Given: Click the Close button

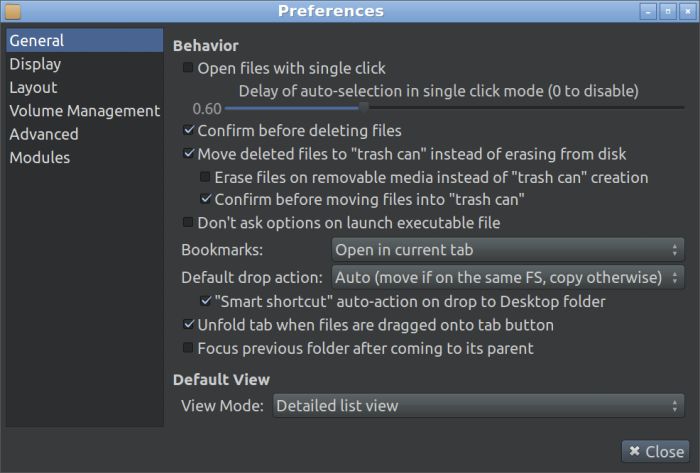Looking at the screenshot, I should pos(655,451).
